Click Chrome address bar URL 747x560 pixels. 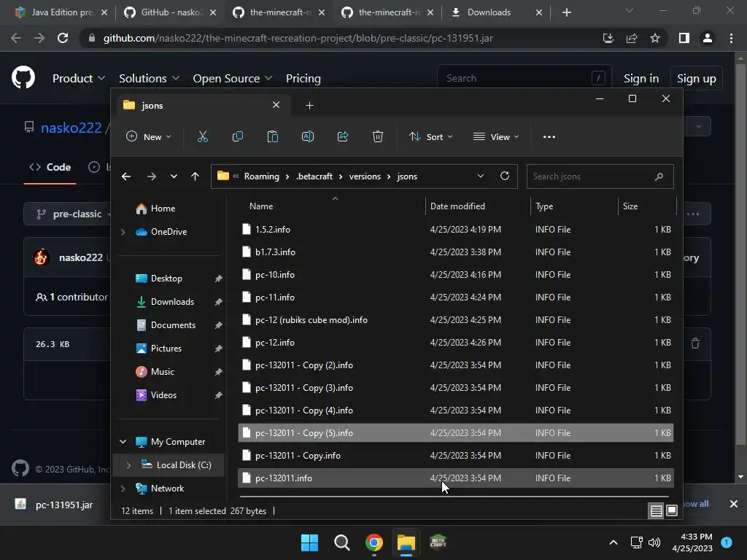(x=298, y=38)
